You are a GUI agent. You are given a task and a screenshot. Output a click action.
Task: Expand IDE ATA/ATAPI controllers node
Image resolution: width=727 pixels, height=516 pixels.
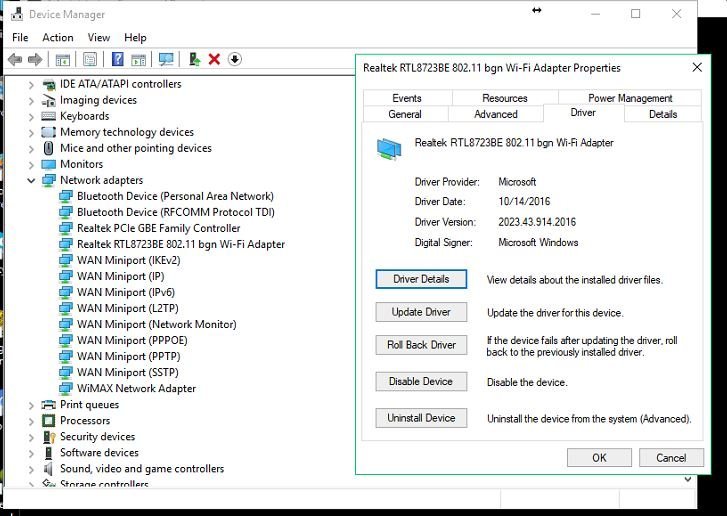click(x=31, y=85)
